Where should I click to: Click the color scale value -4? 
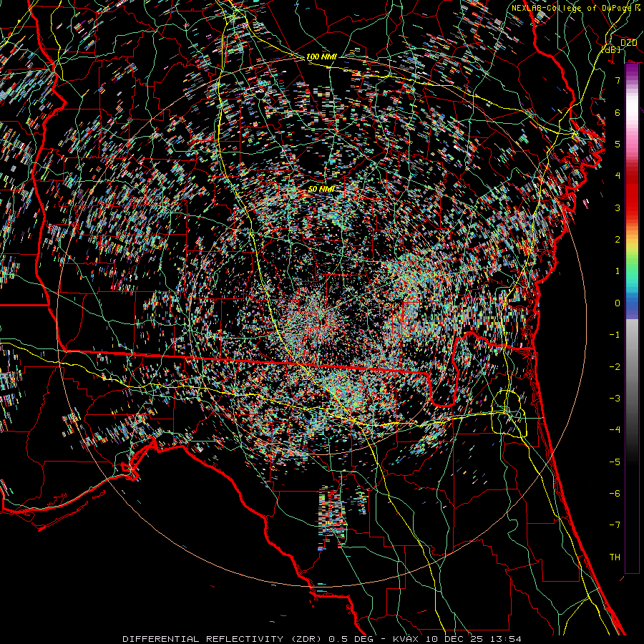[x=615, y=430]
